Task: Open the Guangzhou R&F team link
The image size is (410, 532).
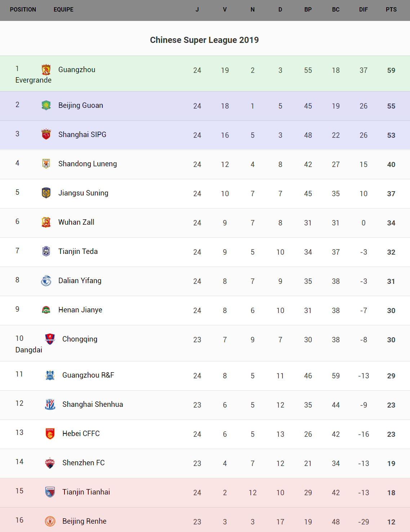Action: click(88, 375)
